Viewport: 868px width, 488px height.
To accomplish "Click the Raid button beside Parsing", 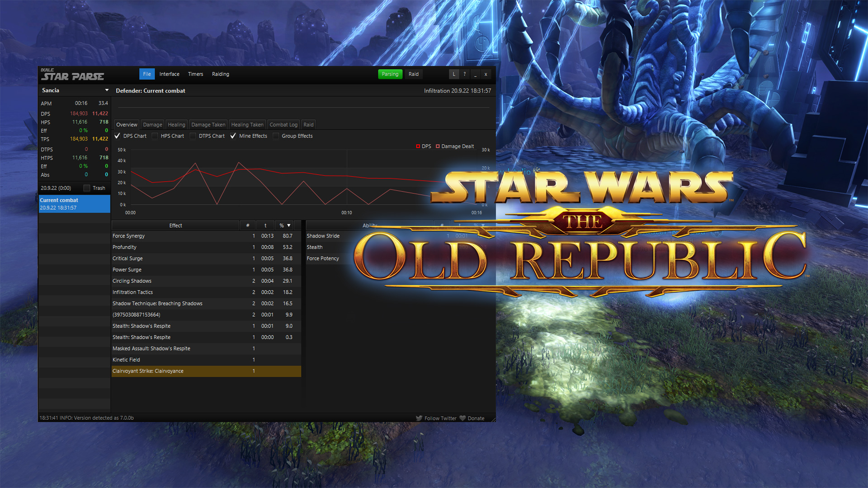I will (x=414, y=74).
